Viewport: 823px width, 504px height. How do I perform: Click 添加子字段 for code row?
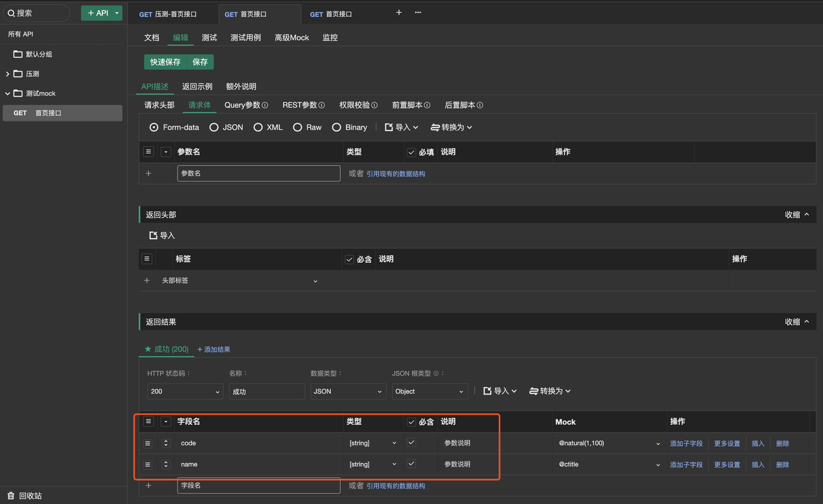click(686, 444)
